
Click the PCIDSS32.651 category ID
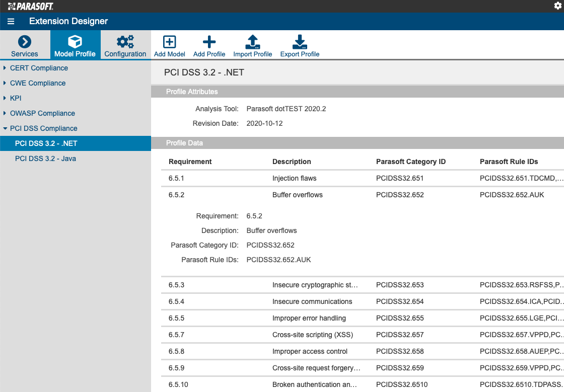(400, 178)
